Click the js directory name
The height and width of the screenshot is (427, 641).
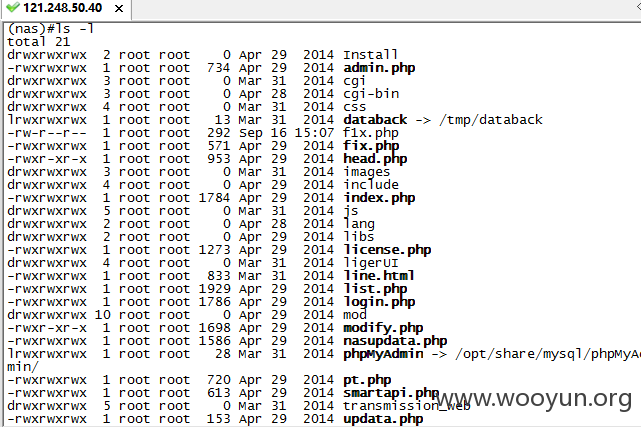click(351, 211)
